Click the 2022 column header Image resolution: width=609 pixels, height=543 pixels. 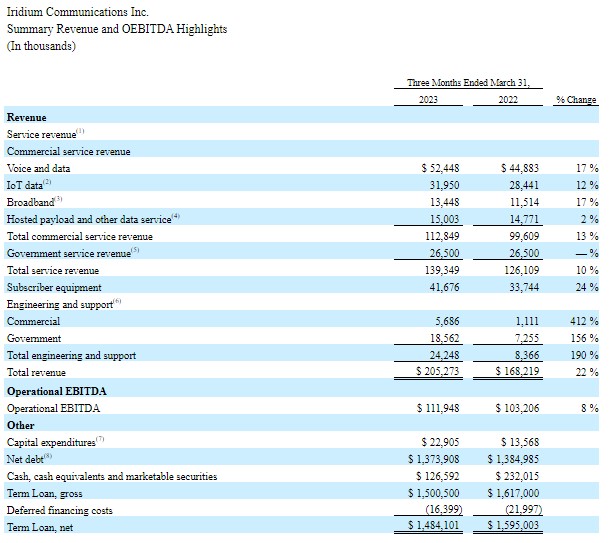tap(512, 100)
